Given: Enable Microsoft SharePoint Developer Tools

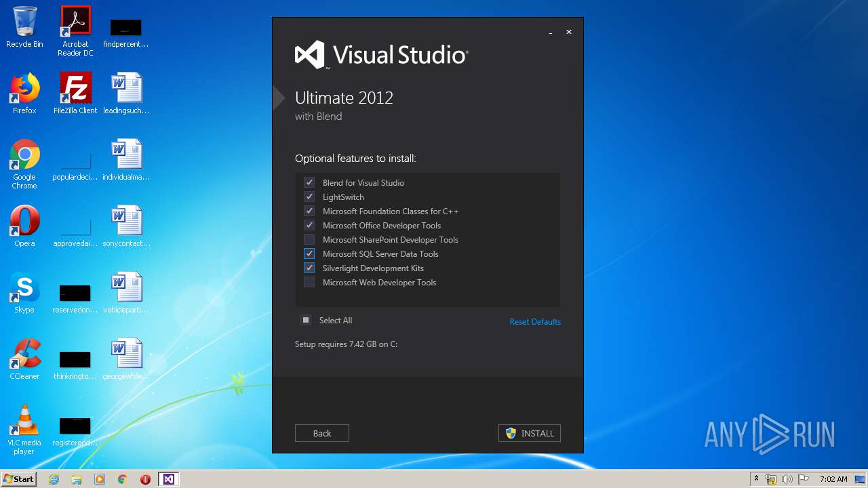Looking at the screenshot, I should coord(309,240).
